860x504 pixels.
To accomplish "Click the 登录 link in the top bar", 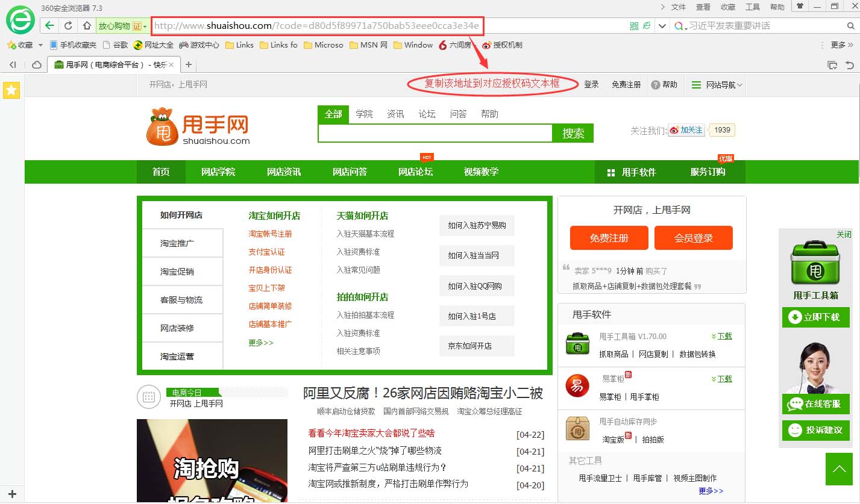I will [591, 85].
